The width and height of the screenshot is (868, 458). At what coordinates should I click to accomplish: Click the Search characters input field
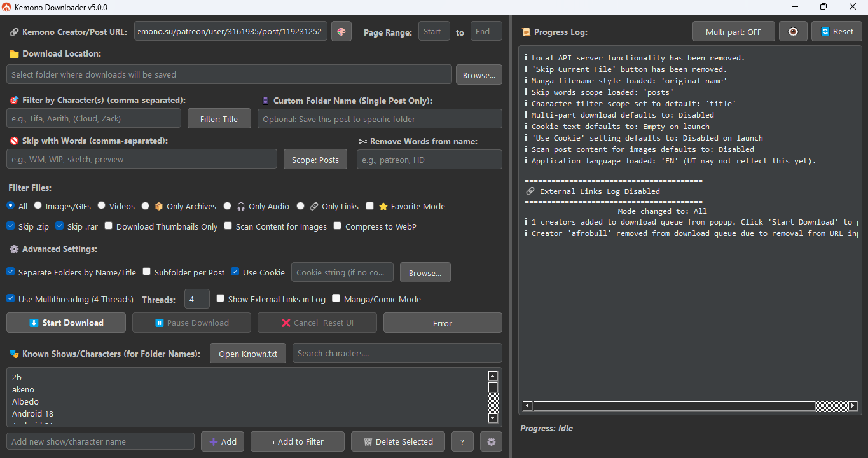click(x=397, y=354)
